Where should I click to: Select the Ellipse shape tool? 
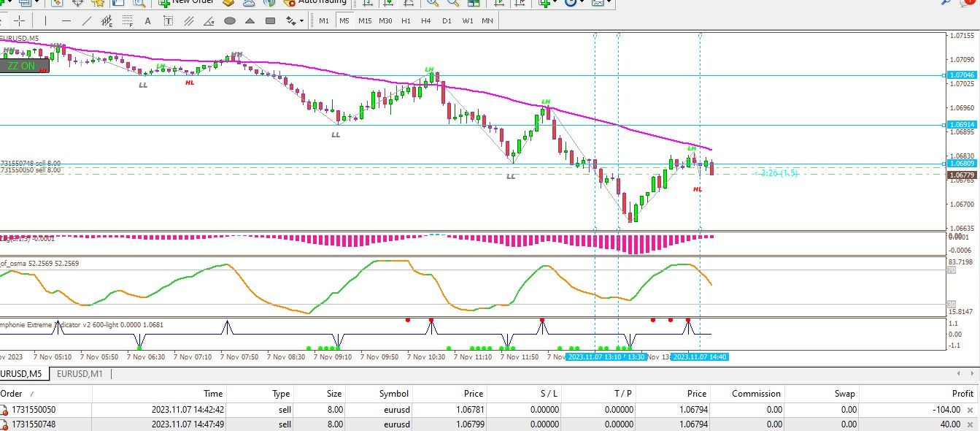click(230, 20)
